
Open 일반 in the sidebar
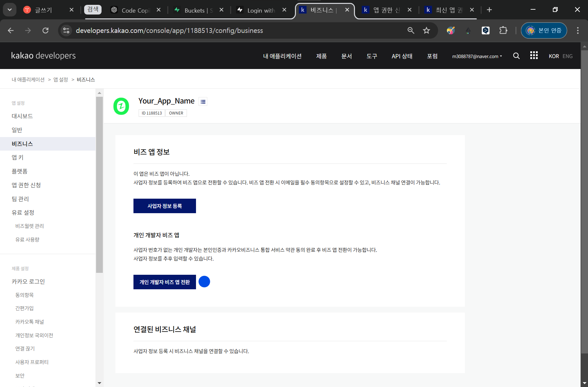pos(17,130)
